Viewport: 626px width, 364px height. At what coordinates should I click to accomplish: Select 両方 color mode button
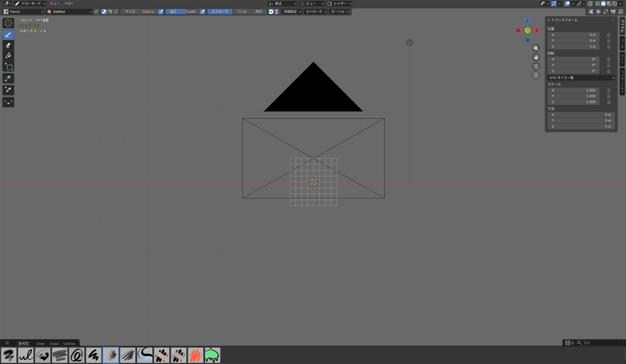259,12
